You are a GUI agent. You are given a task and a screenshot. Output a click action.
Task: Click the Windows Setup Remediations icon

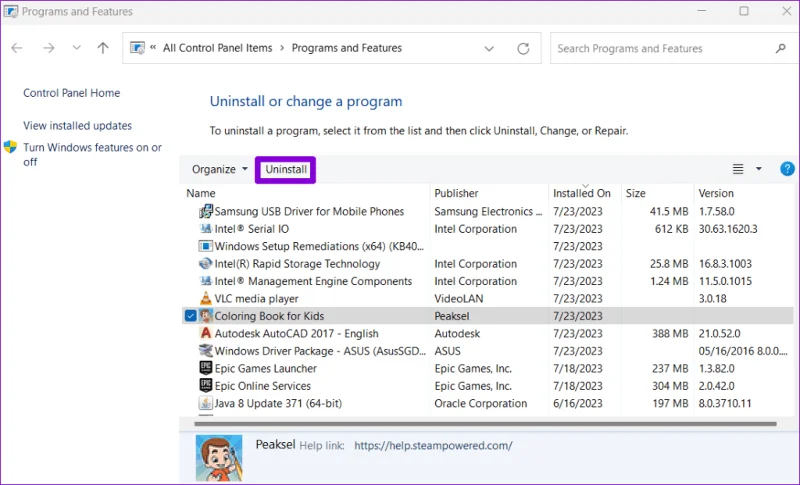206,246
